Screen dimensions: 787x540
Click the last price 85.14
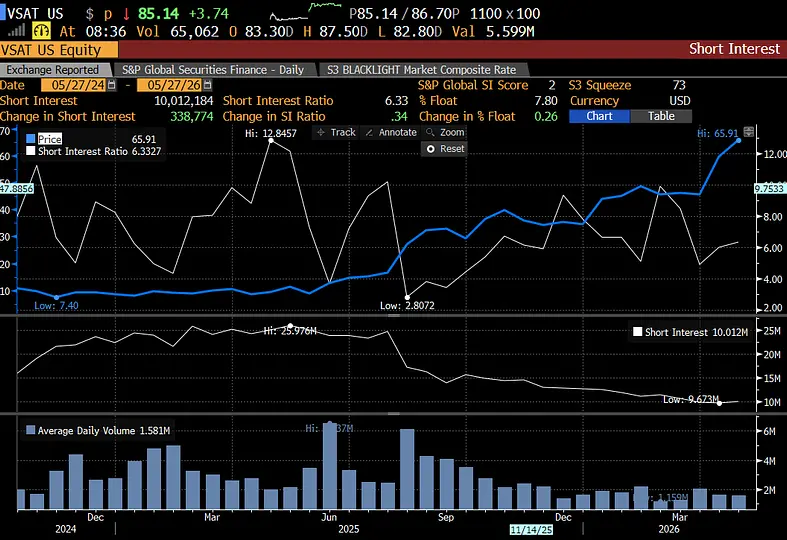[159, 14]
